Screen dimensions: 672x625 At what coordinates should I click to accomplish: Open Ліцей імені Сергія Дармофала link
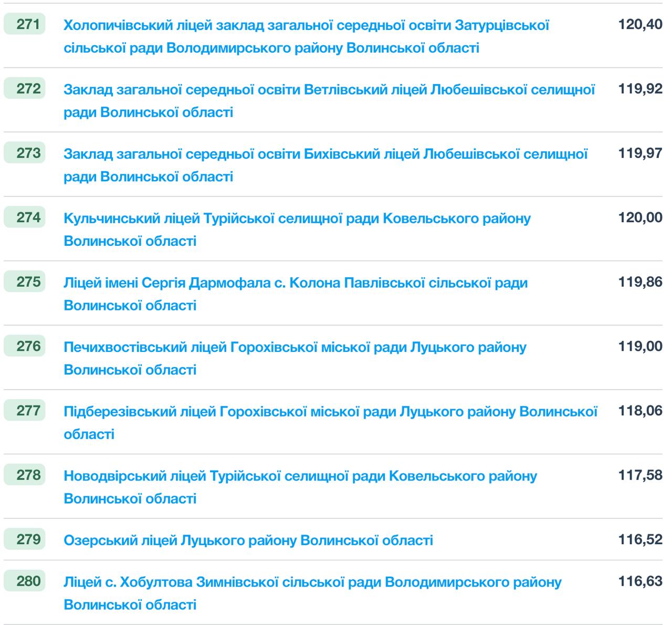tap(295, 283)
